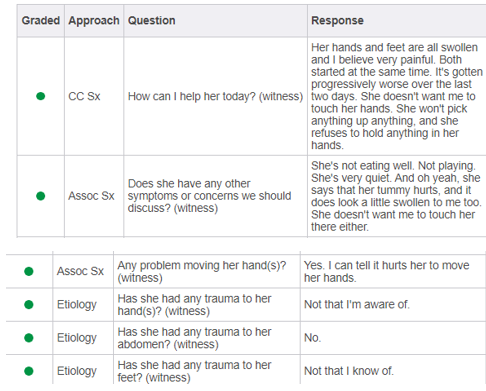Click the green graded dot for CC Sx row
Screen dimensions: 486x391
(x=40, y=96)
